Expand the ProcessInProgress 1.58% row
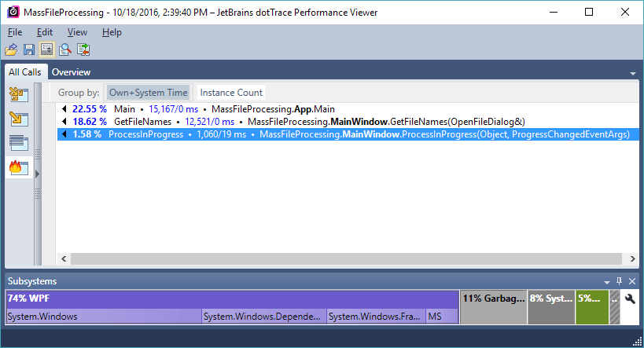644x348 pixels. 64,134
